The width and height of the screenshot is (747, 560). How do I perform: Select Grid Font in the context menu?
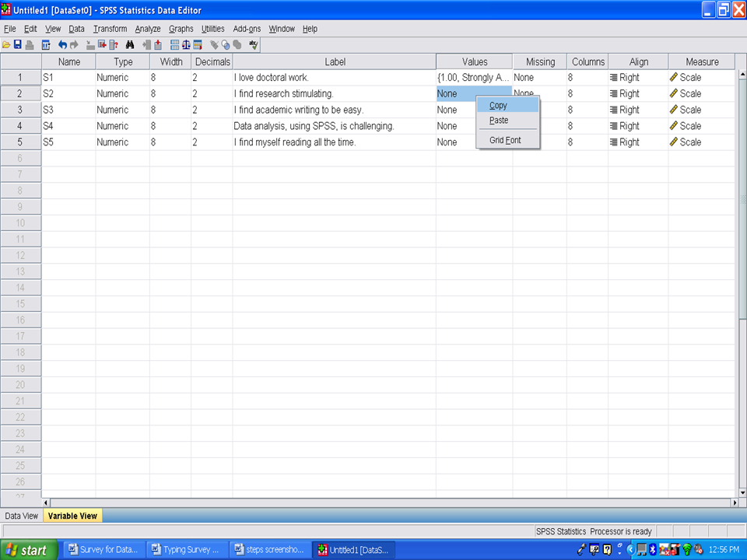(505, 141)
